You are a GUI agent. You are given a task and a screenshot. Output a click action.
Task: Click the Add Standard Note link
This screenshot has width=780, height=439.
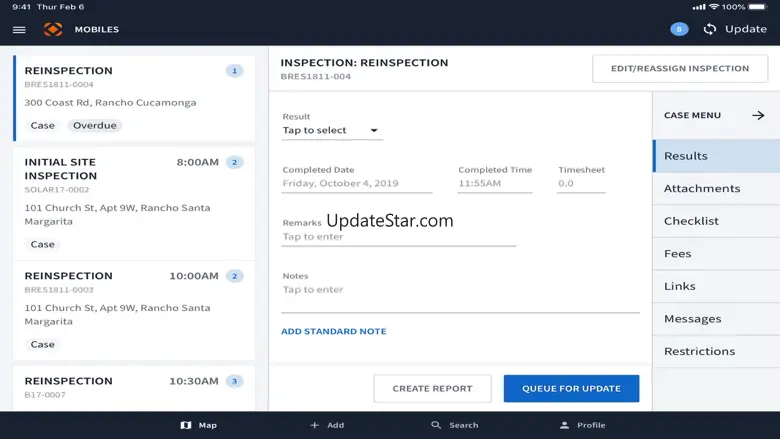(x=333, y=331)
